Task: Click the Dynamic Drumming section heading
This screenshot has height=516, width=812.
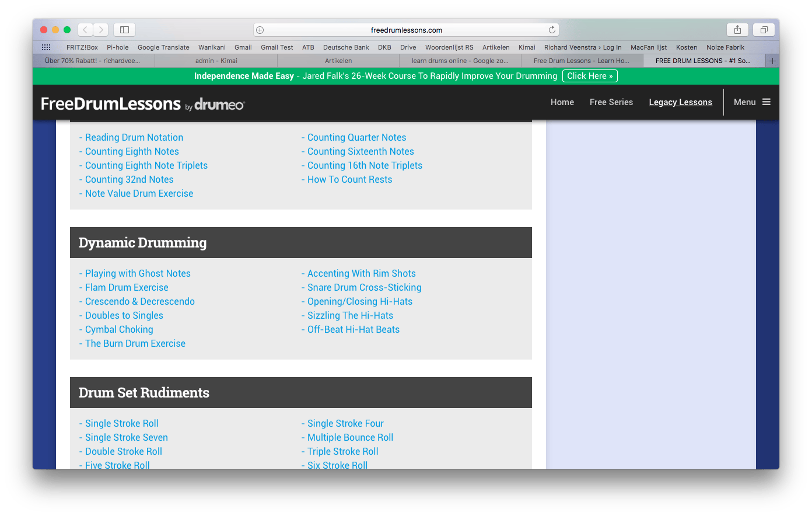Action: [x=143, y=243]
